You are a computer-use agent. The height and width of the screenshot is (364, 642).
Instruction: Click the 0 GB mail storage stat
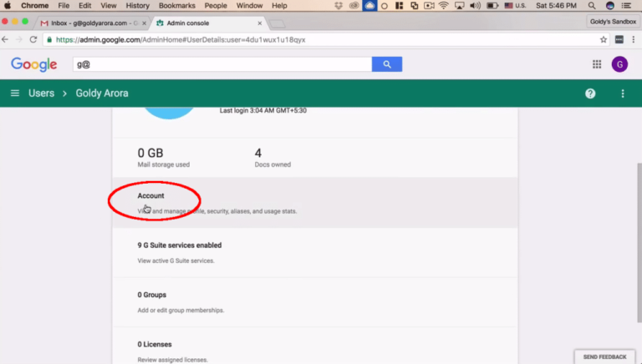point(163,158)
